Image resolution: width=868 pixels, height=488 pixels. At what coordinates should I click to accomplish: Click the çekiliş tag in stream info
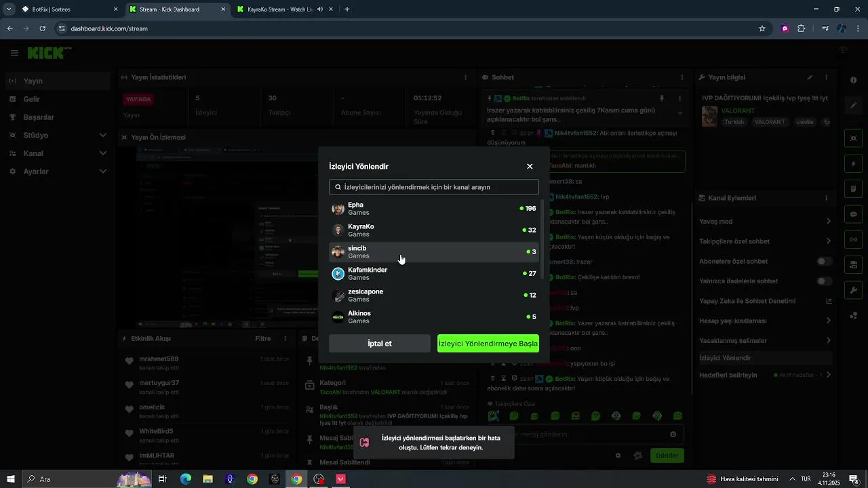(805, 122)
